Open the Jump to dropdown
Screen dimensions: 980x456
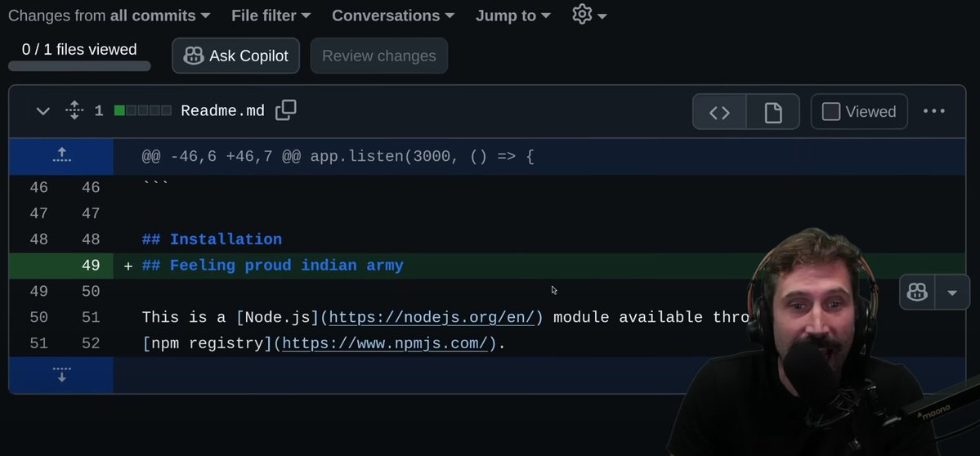(x=512, y=16)
